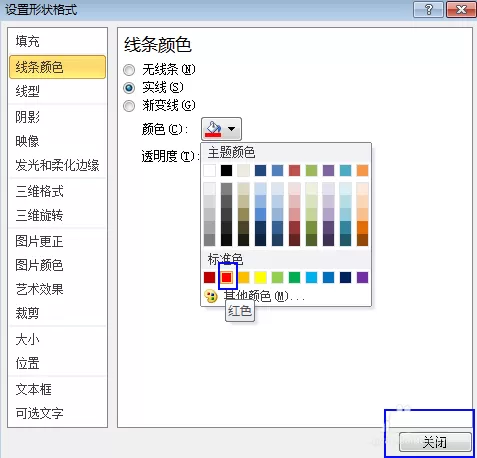This screenshot has width=477, height=458.
Task: Pick standard yellow swatch
Action: (x=261, y=277)
